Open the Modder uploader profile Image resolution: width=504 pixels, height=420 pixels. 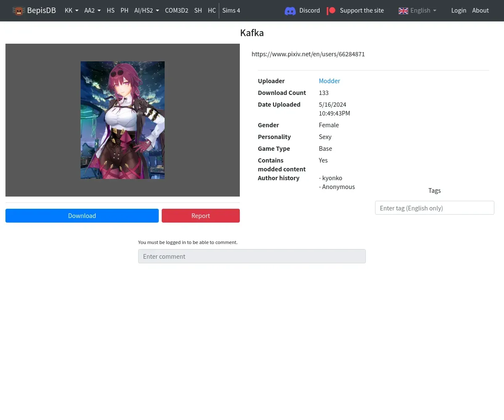coord(329,81)
